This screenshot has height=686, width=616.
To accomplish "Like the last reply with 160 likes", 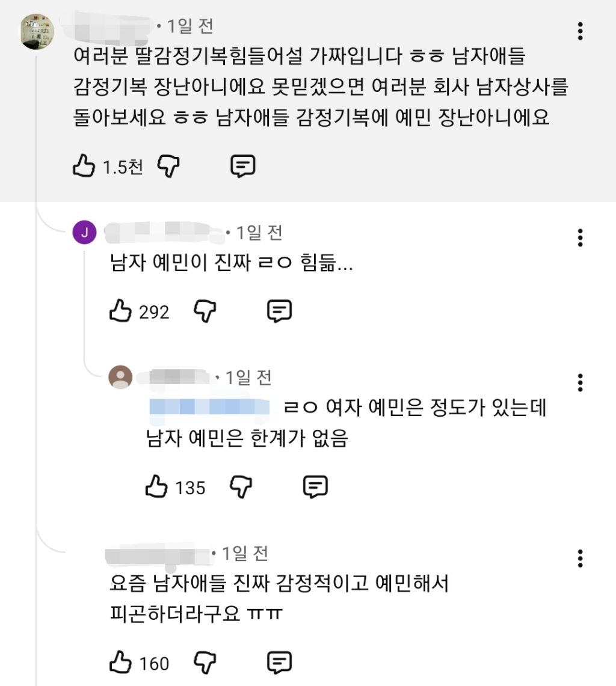I will coord(120,663).
